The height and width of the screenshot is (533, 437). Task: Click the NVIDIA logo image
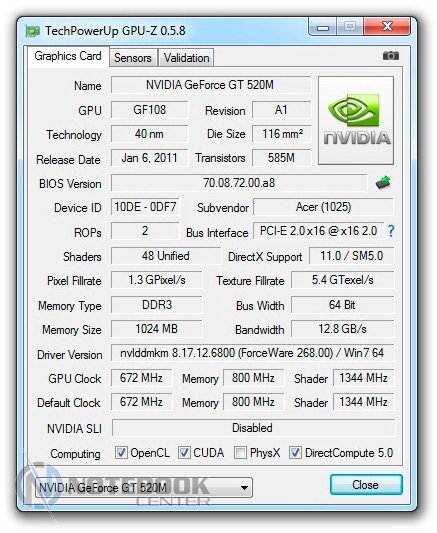(356, 120)
